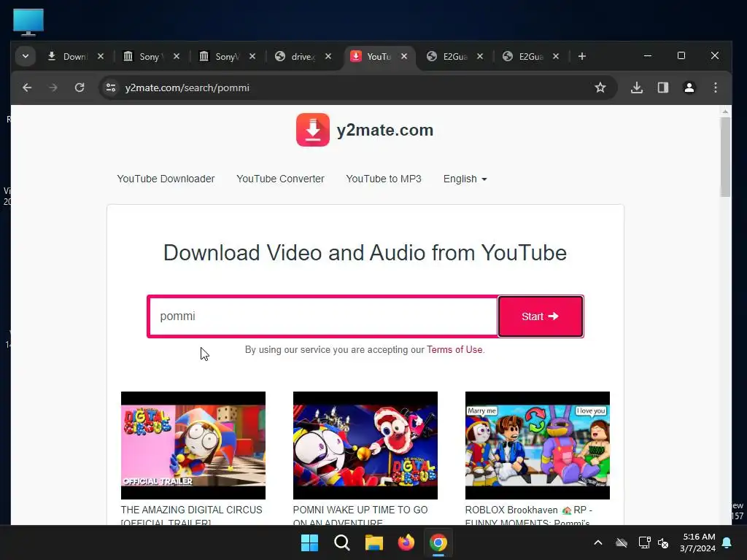The width and height of the screenshot is (747, 560).
Task: Open the Roblox Brookhaven RP thumbnail
Action: coord(538,446)
